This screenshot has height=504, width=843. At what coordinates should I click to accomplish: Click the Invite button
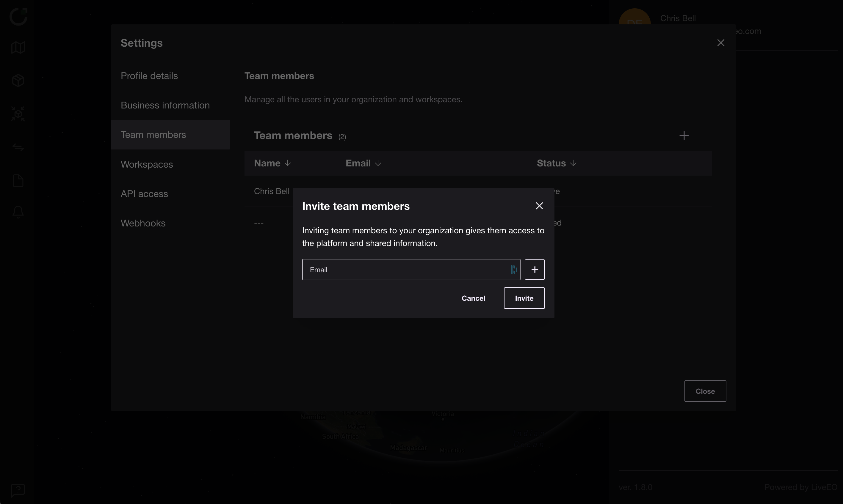pyautogui.click(x=524, y=298)
